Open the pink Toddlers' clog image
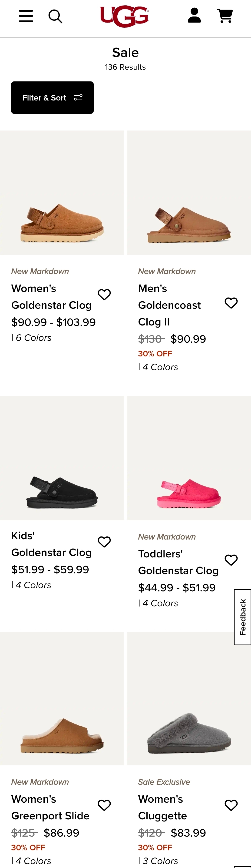The width and height of the screenshot is (251, 868). coord(189,458)
